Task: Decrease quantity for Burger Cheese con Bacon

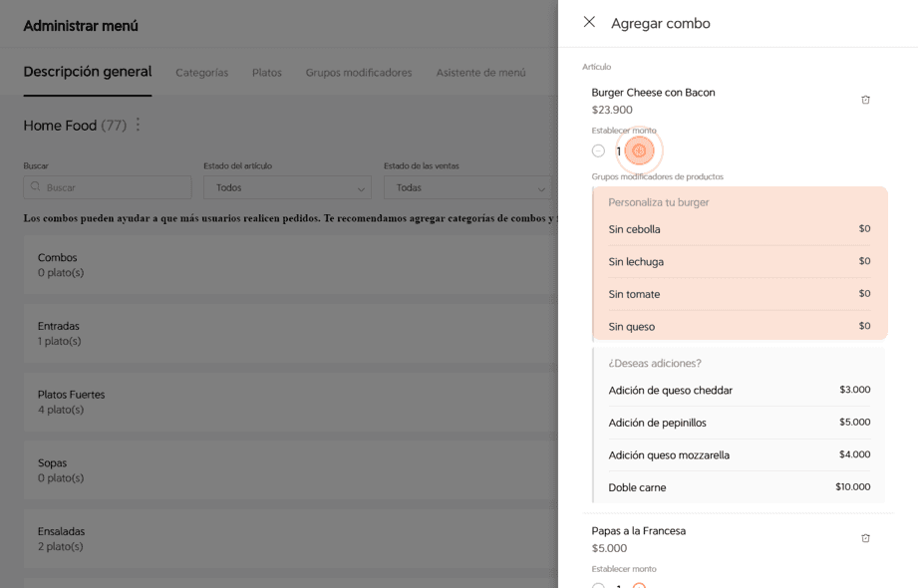Action: click(x=598, y=151)
